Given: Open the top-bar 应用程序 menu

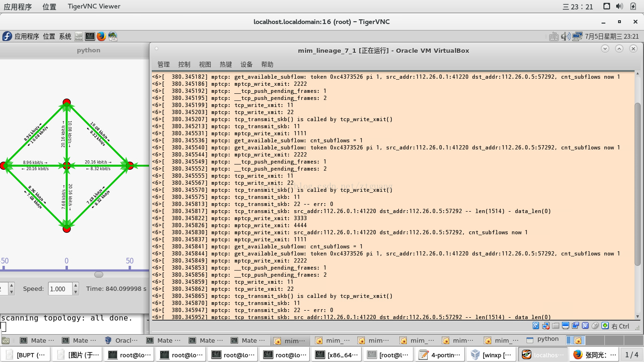Looking at the screenshot, I should click(x=18, y=7).
